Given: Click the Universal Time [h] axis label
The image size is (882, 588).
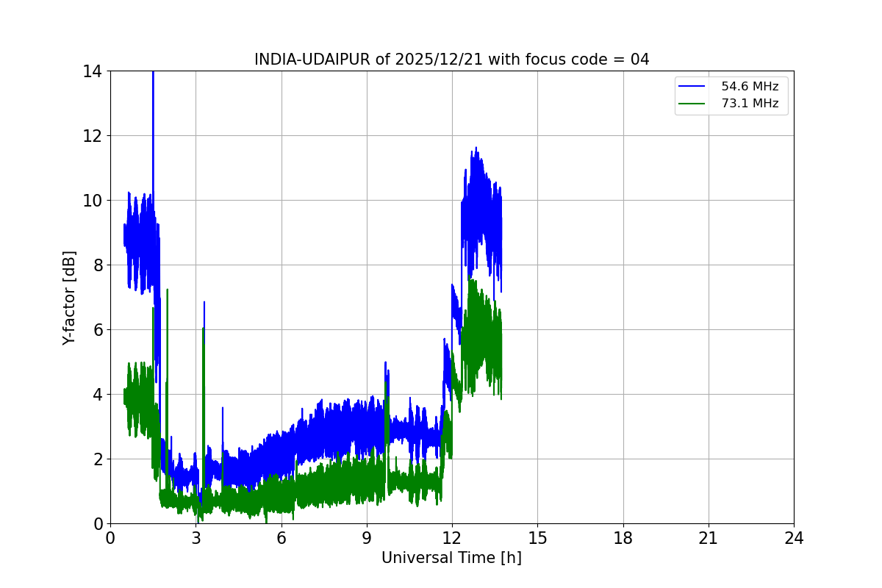Looking at the screenshot, I should [x=451, y=558].
